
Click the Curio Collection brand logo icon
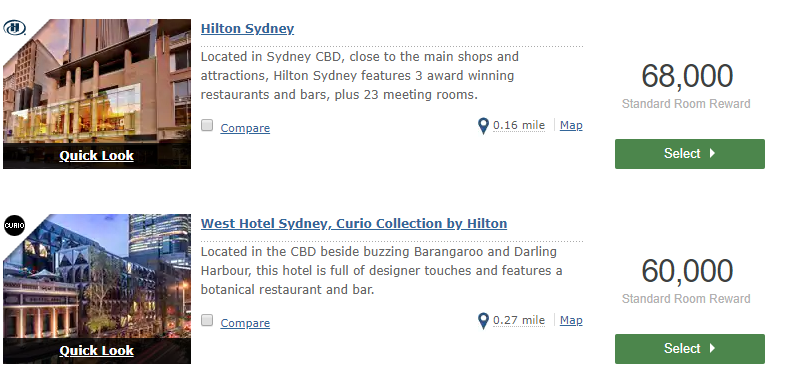click(14, 225)
